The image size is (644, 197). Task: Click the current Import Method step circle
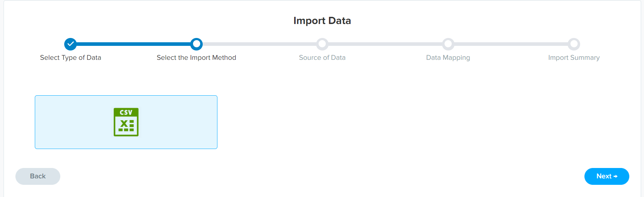coord(196,44)
